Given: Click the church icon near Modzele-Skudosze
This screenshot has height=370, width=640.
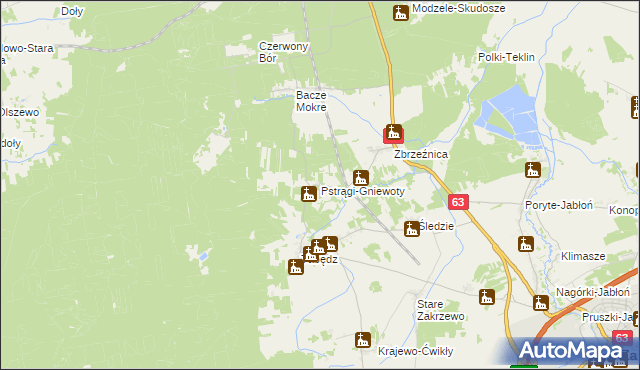Looking at the screenshot, I should [401, 13].
